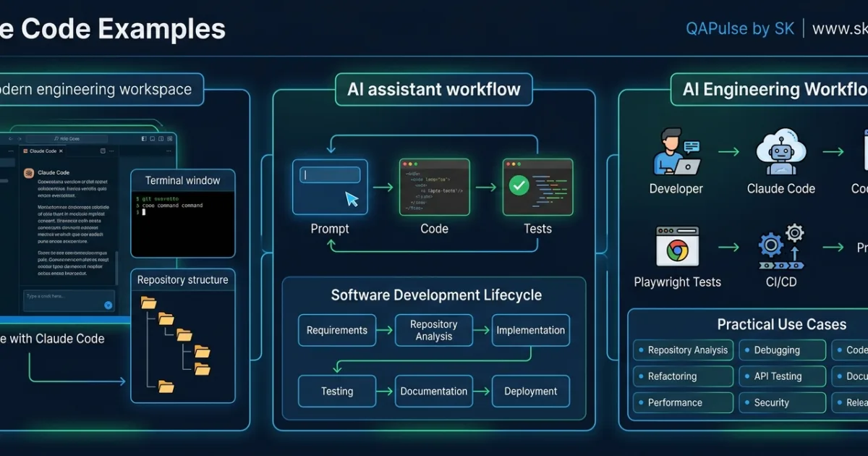868x456 pixels.
Task: Click the editor title search bar
Action: point(67,139)
